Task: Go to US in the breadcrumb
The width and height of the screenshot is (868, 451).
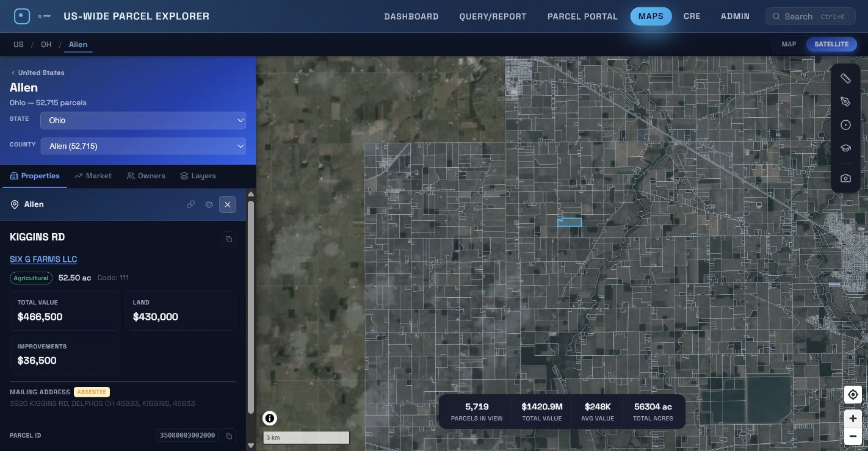Action: [18, 45]
